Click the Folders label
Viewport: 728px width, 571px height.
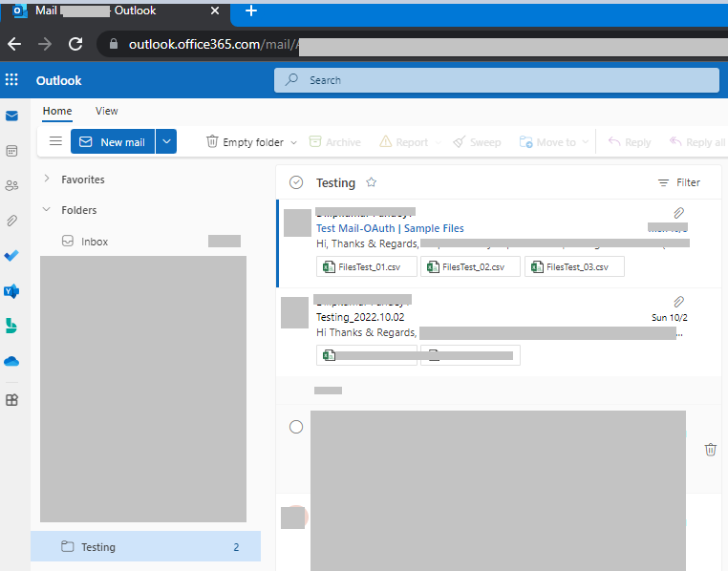(x=79, y=210)
